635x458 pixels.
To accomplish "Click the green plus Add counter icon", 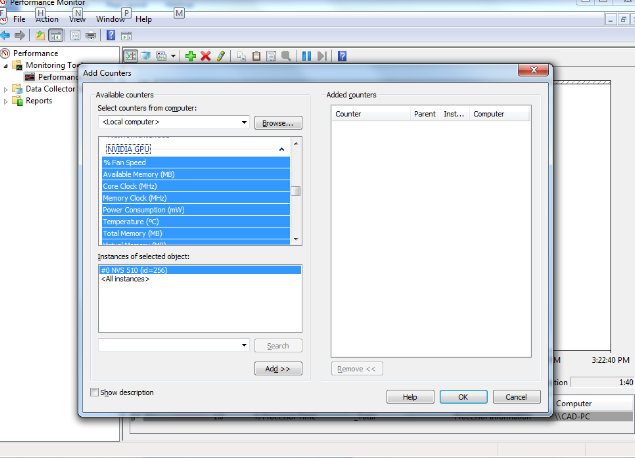I will coord(190,56).
